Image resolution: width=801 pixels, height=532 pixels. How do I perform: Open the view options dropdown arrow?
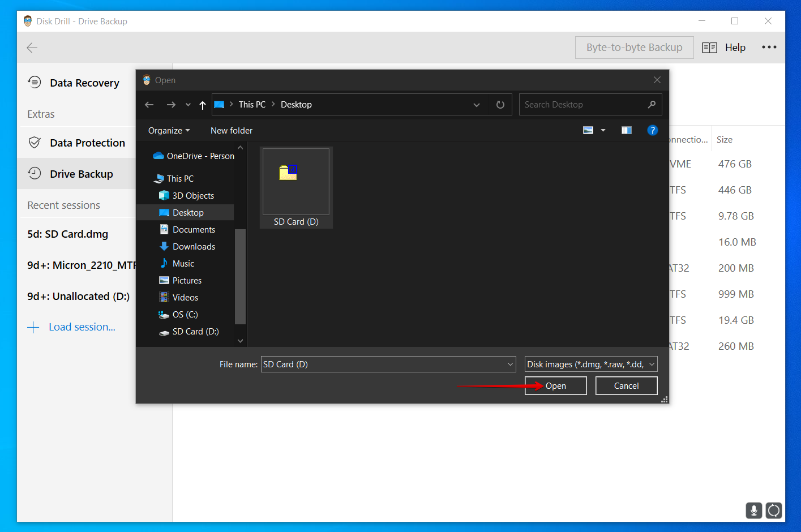(x=603, y=131)
